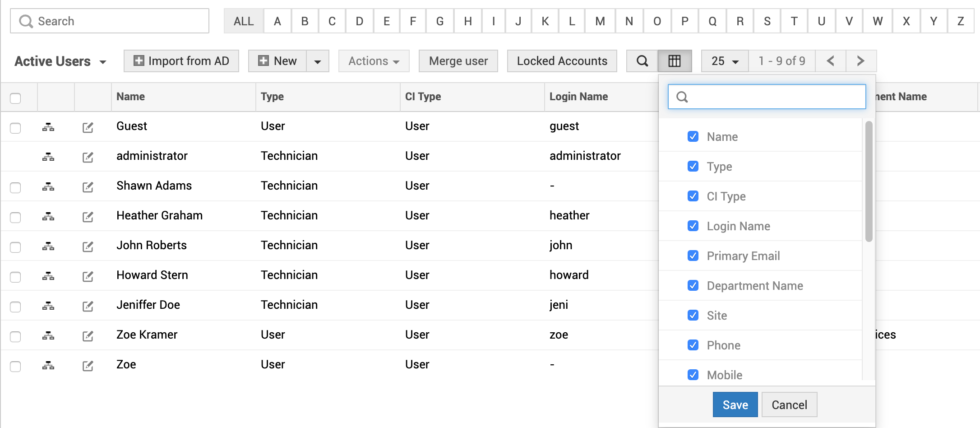
Task: Open the 25 per page dropdown
Action: (725, 61)
